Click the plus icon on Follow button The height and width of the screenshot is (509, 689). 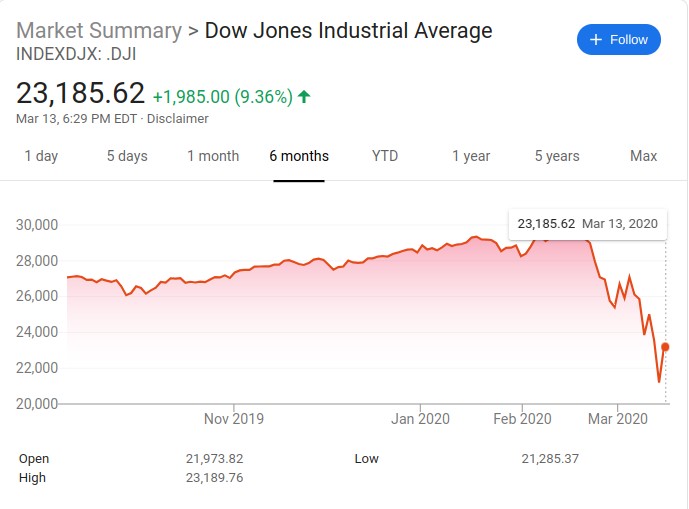click(596, 40)
